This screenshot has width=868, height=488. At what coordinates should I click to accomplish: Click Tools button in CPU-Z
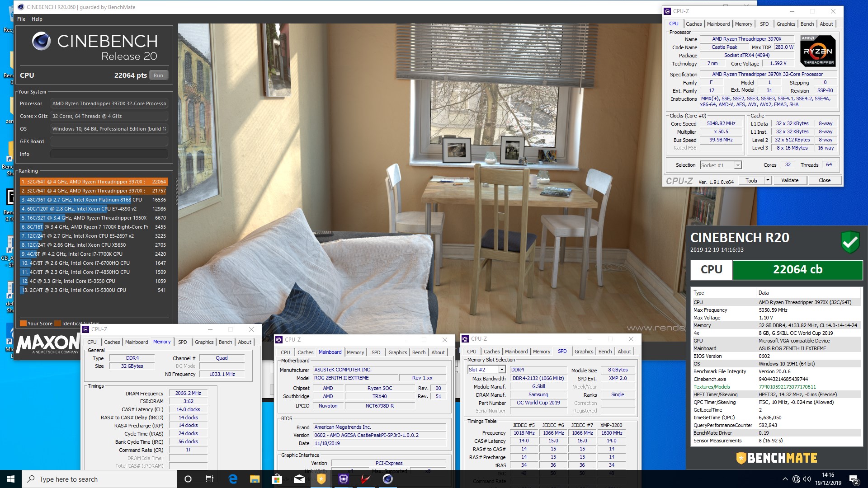click(751, 180)
